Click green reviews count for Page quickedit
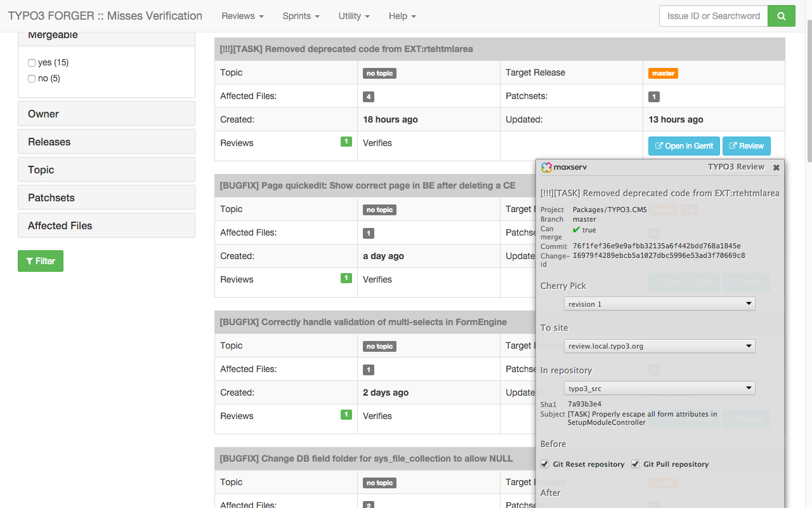Screen dimensions: 812x508 click(x=346, y=278)
